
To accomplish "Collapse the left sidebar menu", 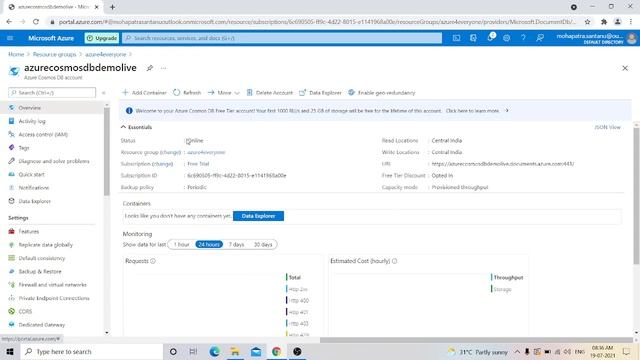I will (104, 93).
